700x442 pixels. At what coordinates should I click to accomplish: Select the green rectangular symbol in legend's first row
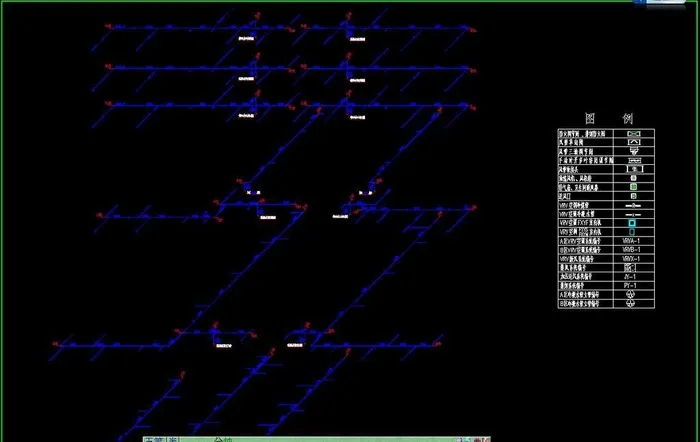632,133
